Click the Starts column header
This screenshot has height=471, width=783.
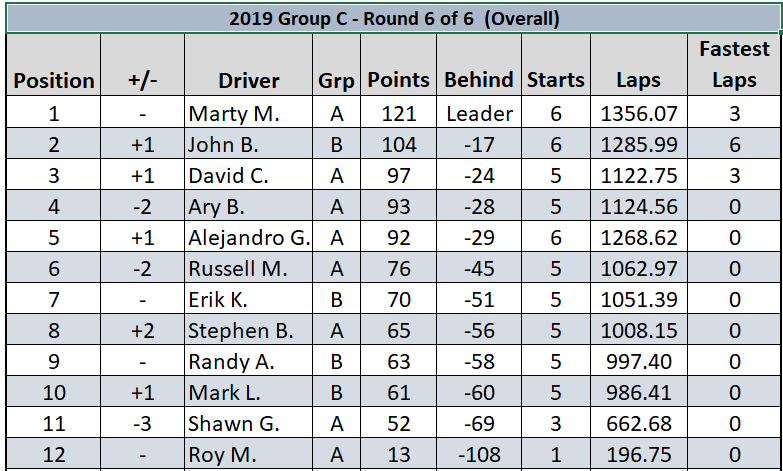coord(555,80)
